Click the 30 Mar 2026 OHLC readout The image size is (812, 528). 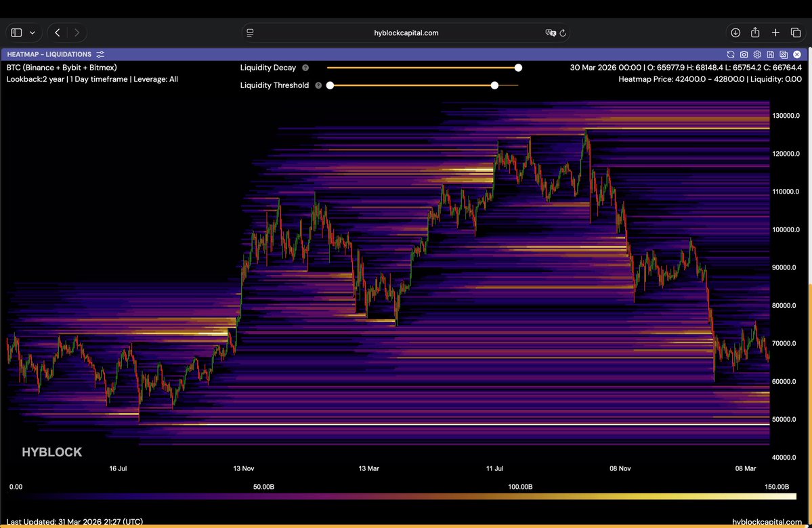[x=685, y=68]
